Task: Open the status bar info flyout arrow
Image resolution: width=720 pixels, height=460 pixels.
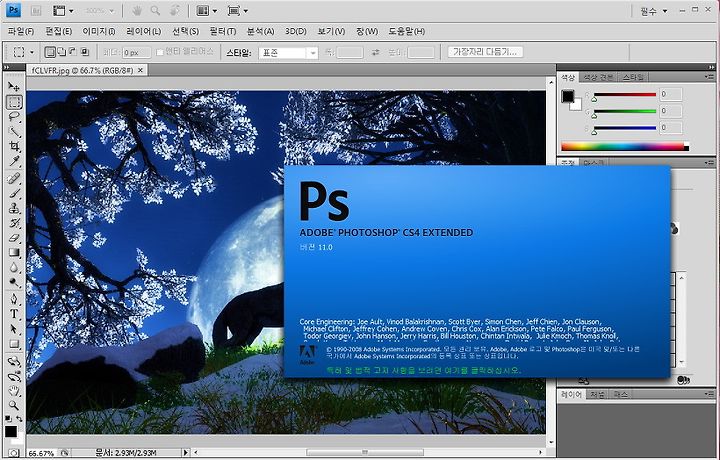Action: [x=185, y=453]
